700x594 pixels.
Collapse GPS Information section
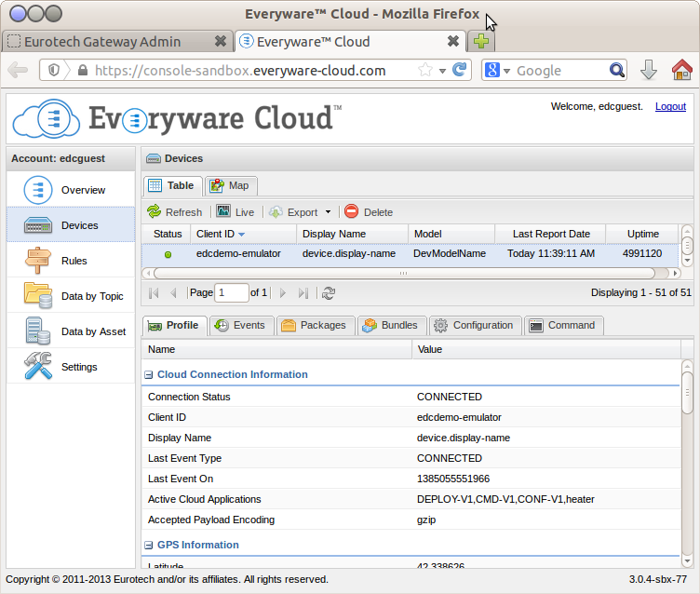tap(149, 546)
